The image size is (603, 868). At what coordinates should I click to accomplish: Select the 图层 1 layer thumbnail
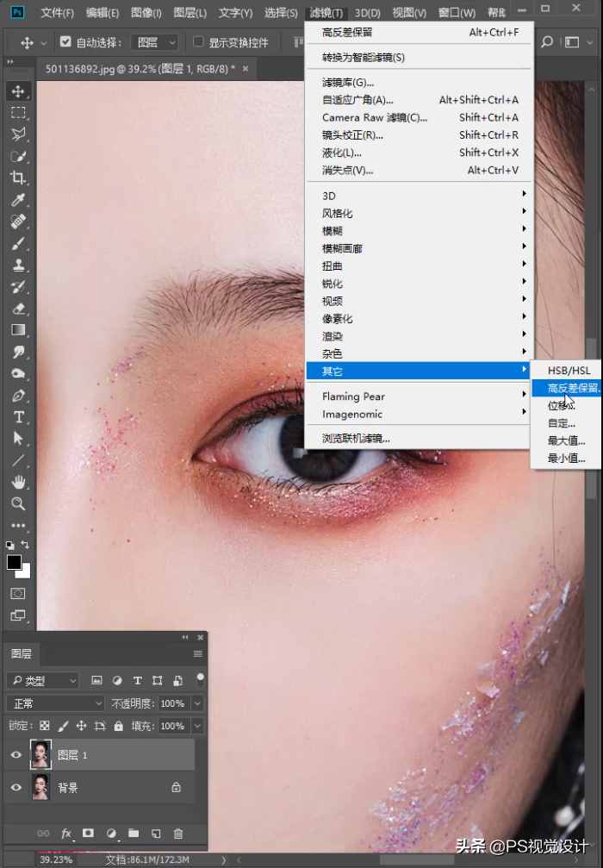pyautogui.click(x=40, y=754)
